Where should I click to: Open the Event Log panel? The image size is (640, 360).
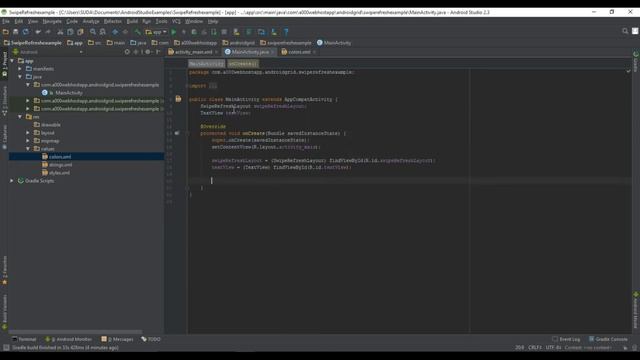566,339
